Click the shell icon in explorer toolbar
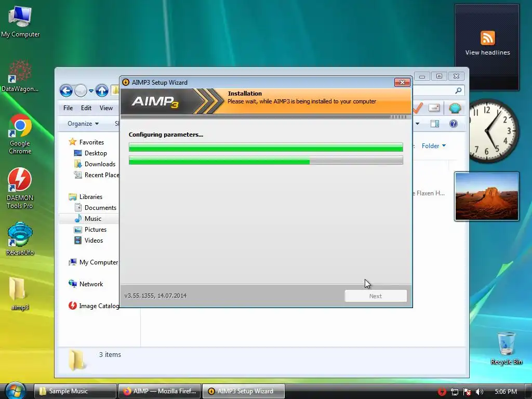This screenshot has width=532, height=399. pyautogui.click(x=455, y=108)
